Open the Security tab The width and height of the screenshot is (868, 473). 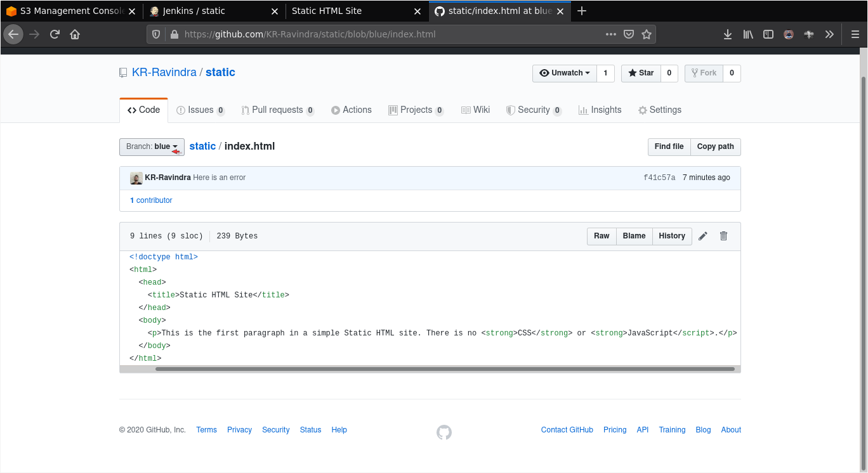(534, 110)
